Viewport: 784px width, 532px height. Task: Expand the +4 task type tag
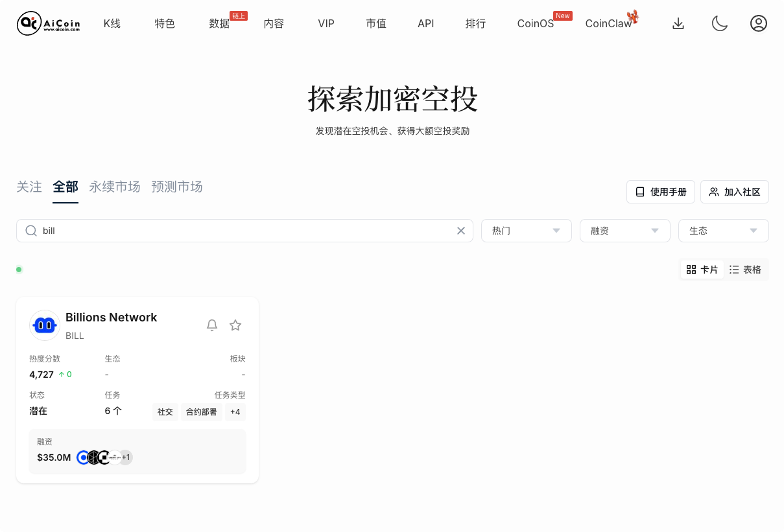point(235,412)
